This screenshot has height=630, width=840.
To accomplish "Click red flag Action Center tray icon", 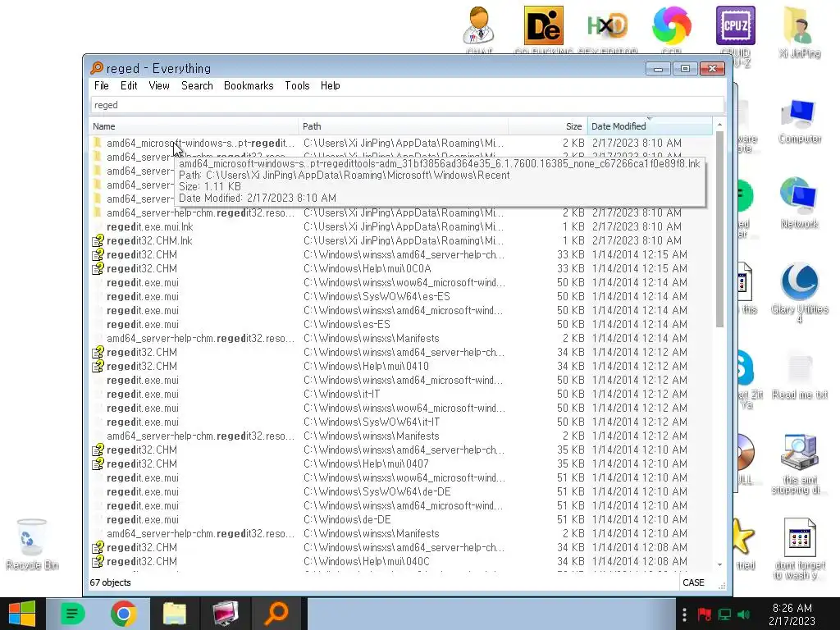I will pos(704,614).
